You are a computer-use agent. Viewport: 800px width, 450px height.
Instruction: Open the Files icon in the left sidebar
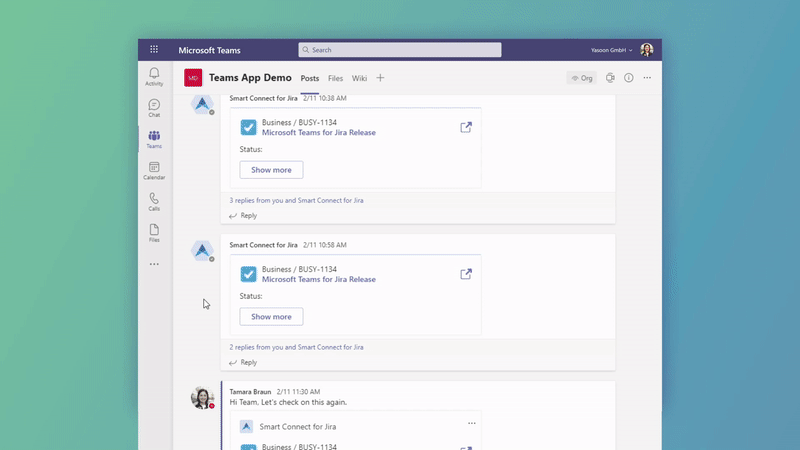coord(154,232)
